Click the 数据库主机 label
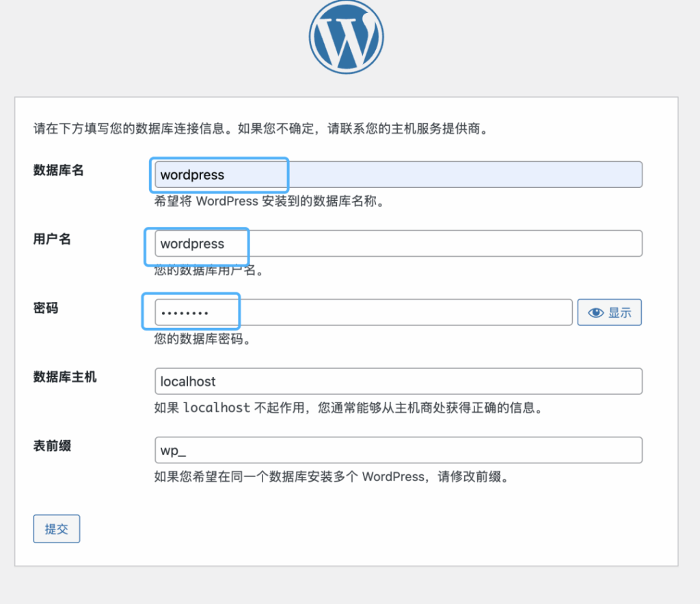Viewport: 700px width, 604px height. [65, 377]
